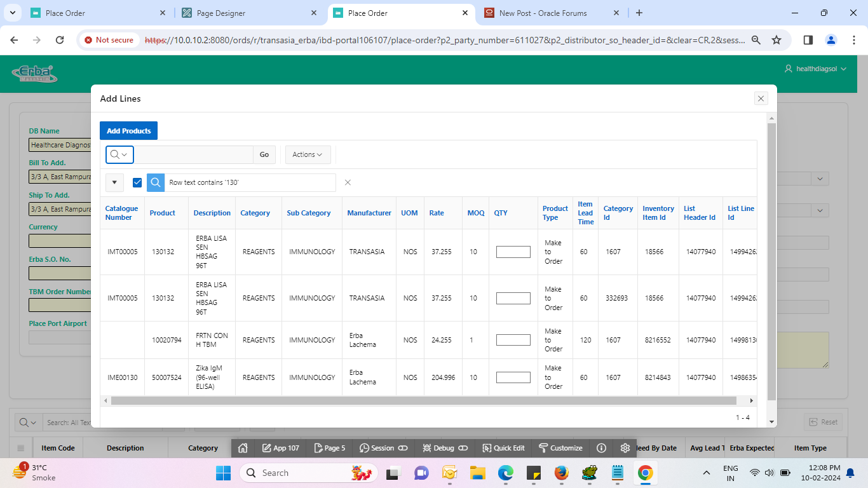The width and height of the screenshot is (868, 488).
Task: Click QTY field for first 130132 row
Action: click(x=513, y=252)
